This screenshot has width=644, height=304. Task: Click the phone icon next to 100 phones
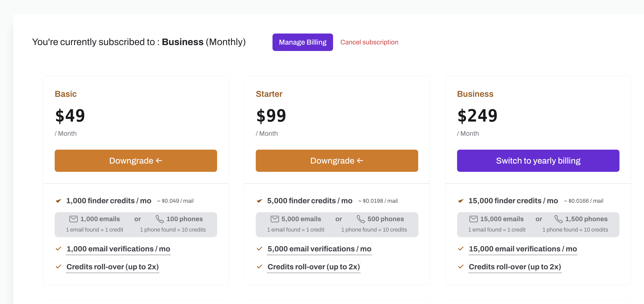(160, 219)
